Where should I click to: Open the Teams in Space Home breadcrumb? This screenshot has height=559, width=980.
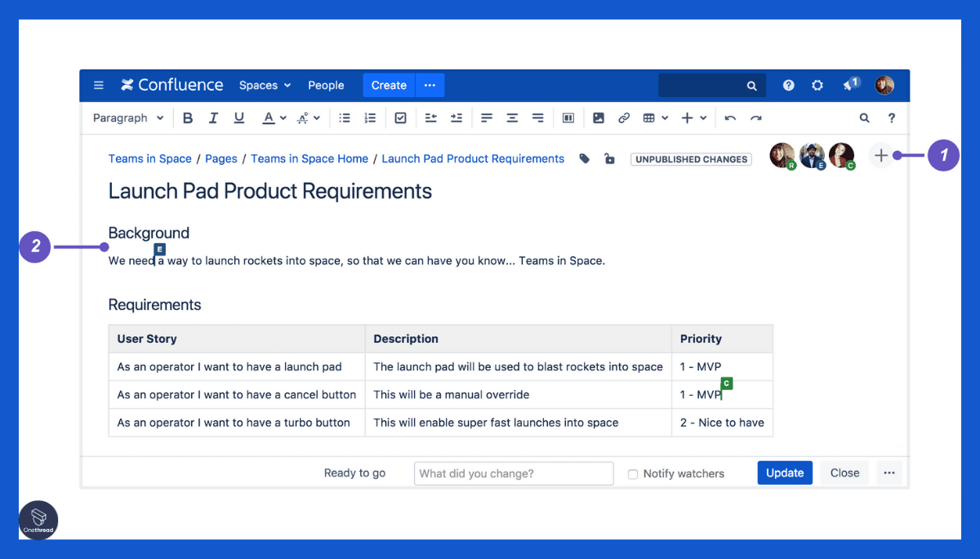point(310,158)
